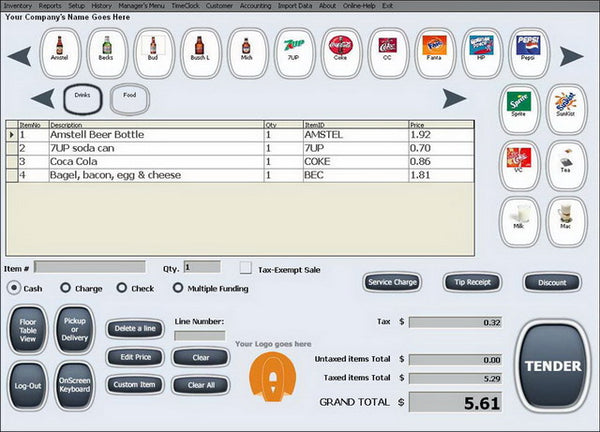Select the CC Cherry Coke icon
The height and width of the screenshot is (432, 600).
388,53
